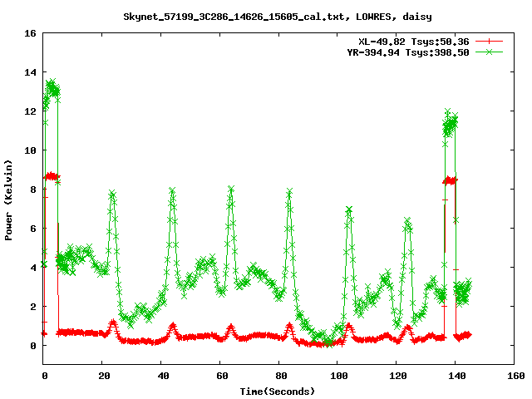Click the x-axis tick label 140
The height and width of the screenshot is (399, 532).
457,376
